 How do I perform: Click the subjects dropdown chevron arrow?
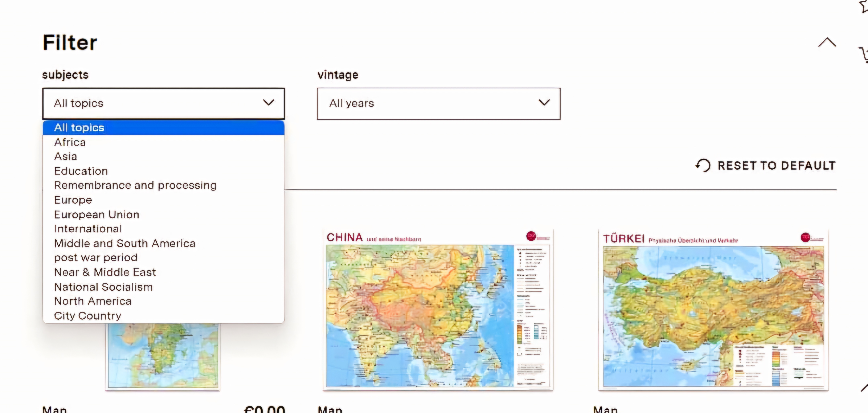pyautogui.click(x=269, y=102)
